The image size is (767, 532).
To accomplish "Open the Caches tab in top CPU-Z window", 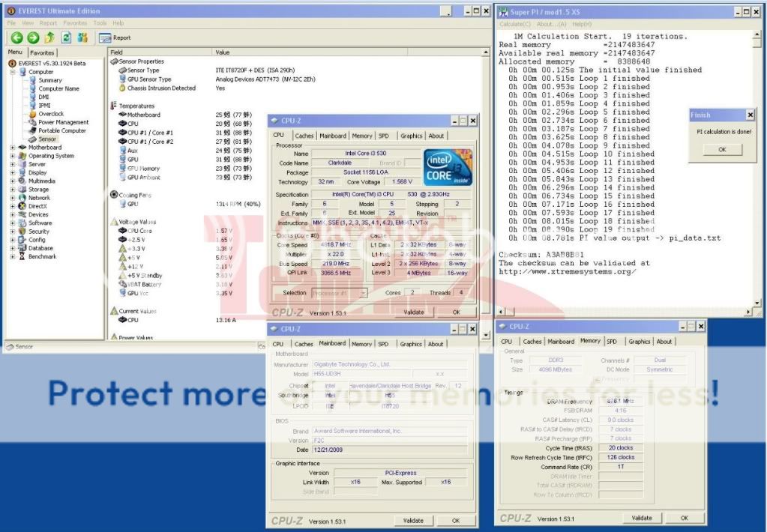I will [304, 136].
